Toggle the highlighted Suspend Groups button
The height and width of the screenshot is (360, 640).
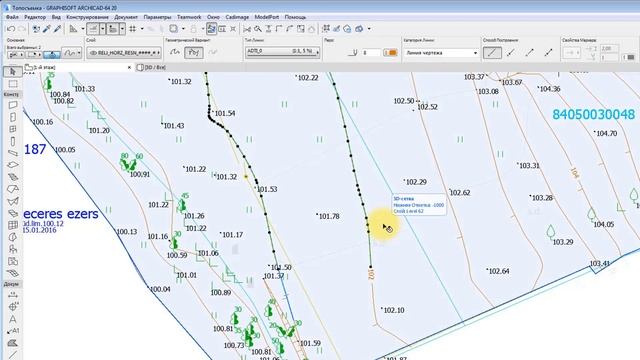[211, 29]
